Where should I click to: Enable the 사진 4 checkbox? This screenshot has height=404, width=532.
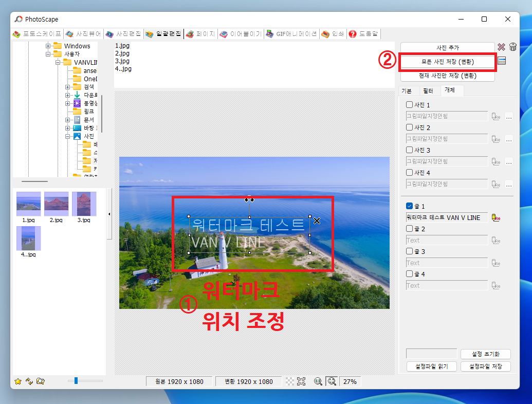pos(409,173)
